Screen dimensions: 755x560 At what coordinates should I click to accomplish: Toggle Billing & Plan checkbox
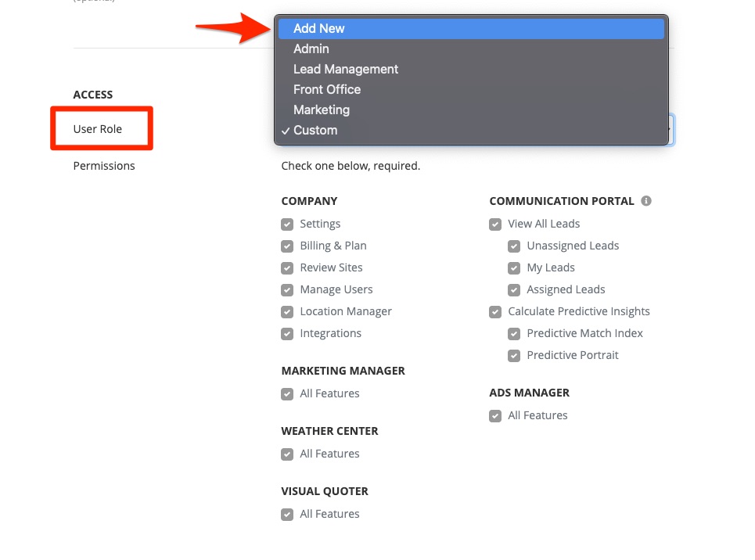pyautogui.click(x=287, y=246)
